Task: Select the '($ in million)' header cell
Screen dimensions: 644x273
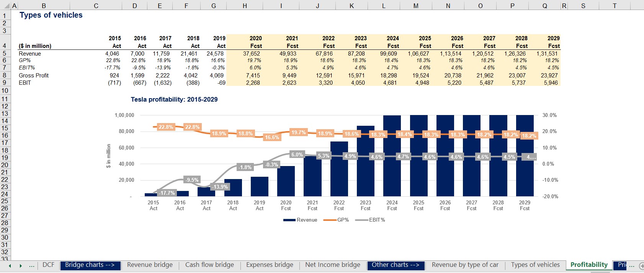Action: (x=35, y=46)
